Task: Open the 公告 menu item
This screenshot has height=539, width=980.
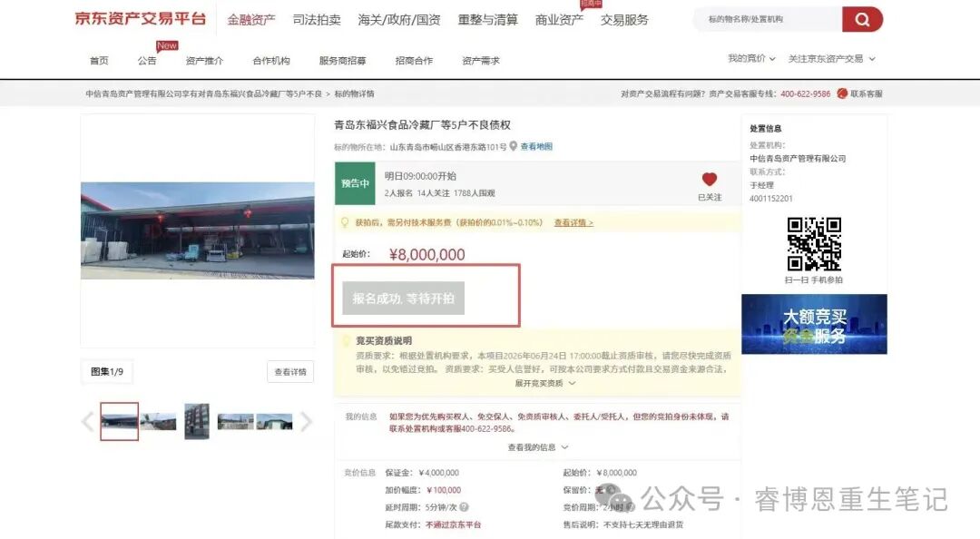Action: (147, 61)
